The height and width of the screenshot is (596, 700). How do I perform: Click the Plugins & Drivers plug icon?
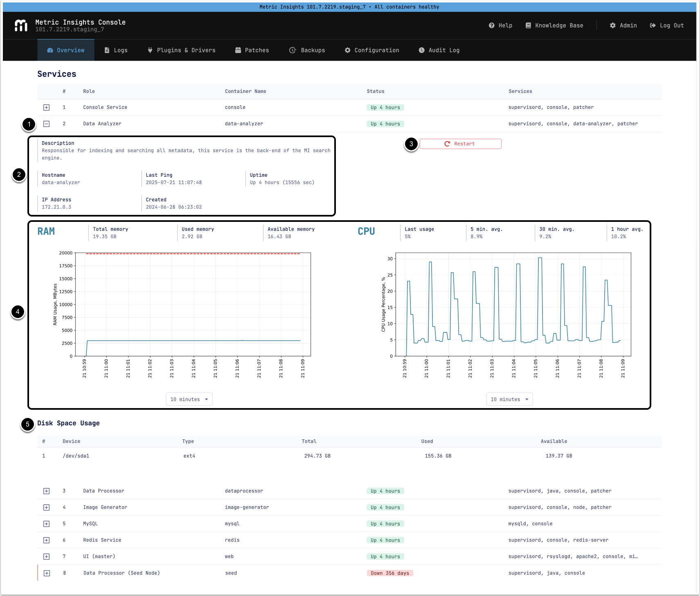tap(150, 50)
